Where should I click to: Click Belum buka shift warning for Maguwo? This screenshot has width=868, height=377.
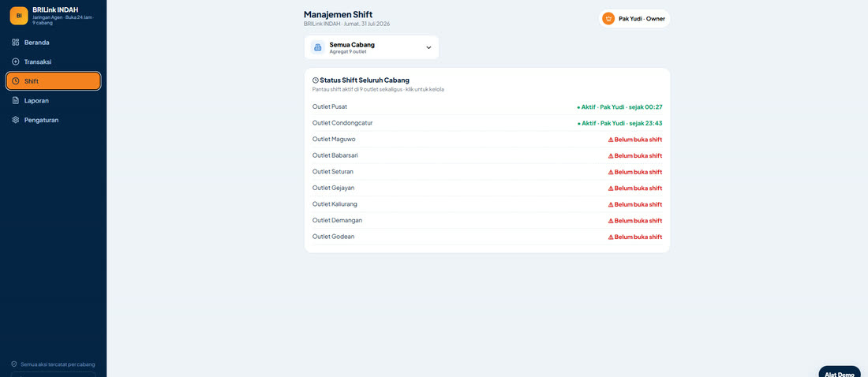coord(635,140)
